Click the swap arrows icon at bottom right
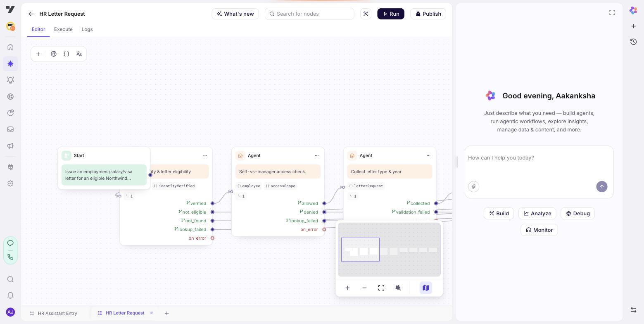Viewport: 644px width, 324px height. [633, 310]
